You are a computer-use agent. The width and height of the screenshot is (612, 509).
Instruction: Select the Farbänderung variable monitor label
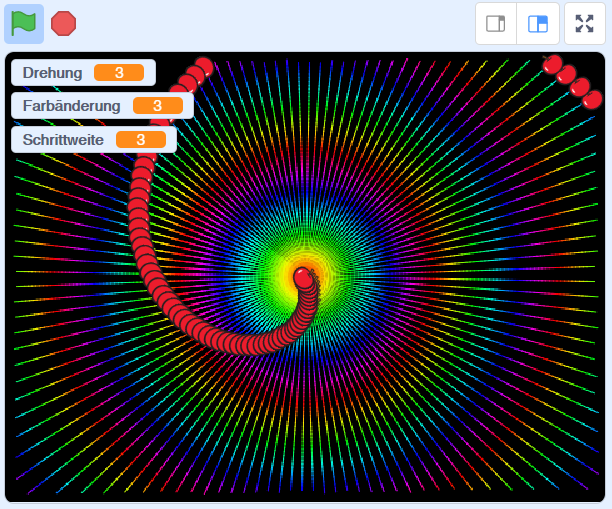[71, 106]
